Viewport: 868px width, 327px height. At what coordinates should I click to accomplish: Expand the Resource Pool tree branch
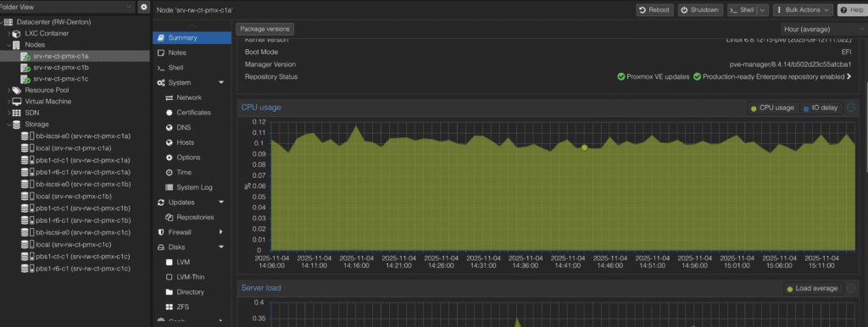click(8, 90)
